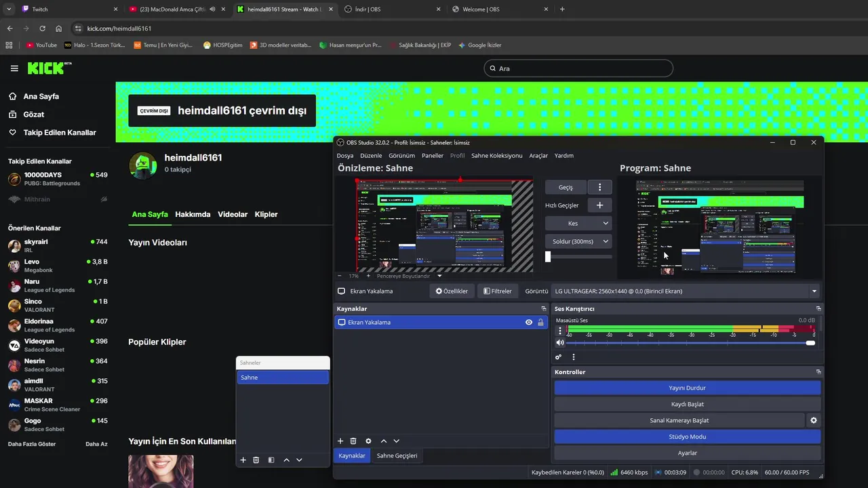The width and height of the screenshot is (868, 488).
Task: Open advanced audio properties gears icon
Action: pos(559,357)
